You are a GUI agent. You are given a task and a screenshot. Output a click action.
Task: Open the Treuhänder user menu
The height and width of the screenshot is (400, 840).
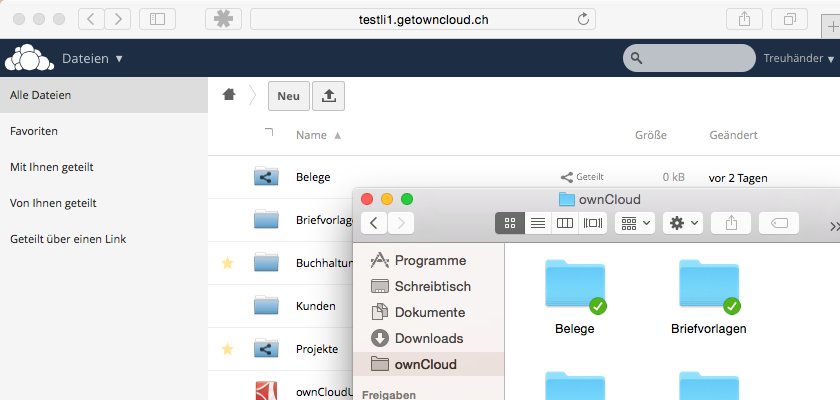tap(799, 58)
